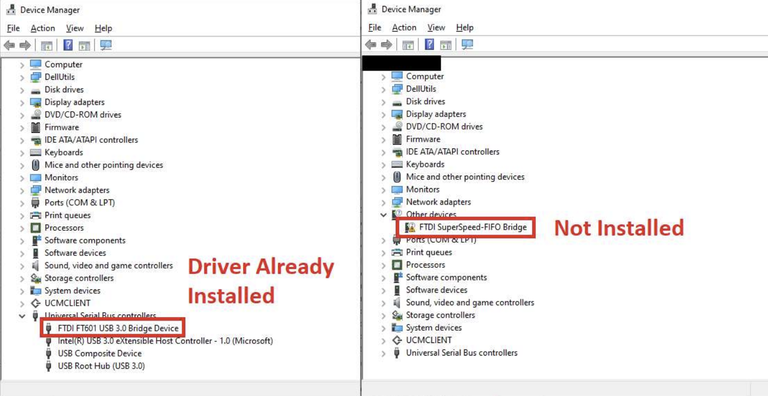Select DVD/CD-ROM drives icon in left window
Screen dimensions: 768x396
pyautogui.click(x=35, y=115)
